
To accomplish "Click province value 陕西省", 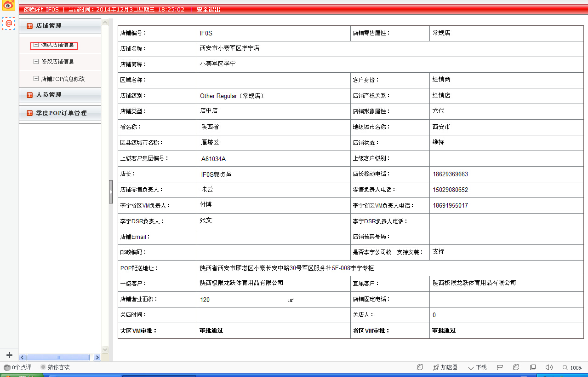I will coord(211,127).
